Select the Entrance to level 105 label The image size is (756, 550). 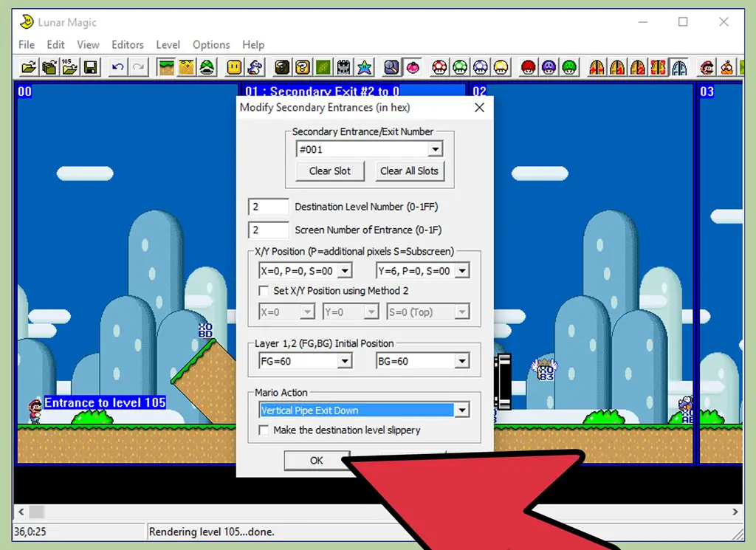105,402
